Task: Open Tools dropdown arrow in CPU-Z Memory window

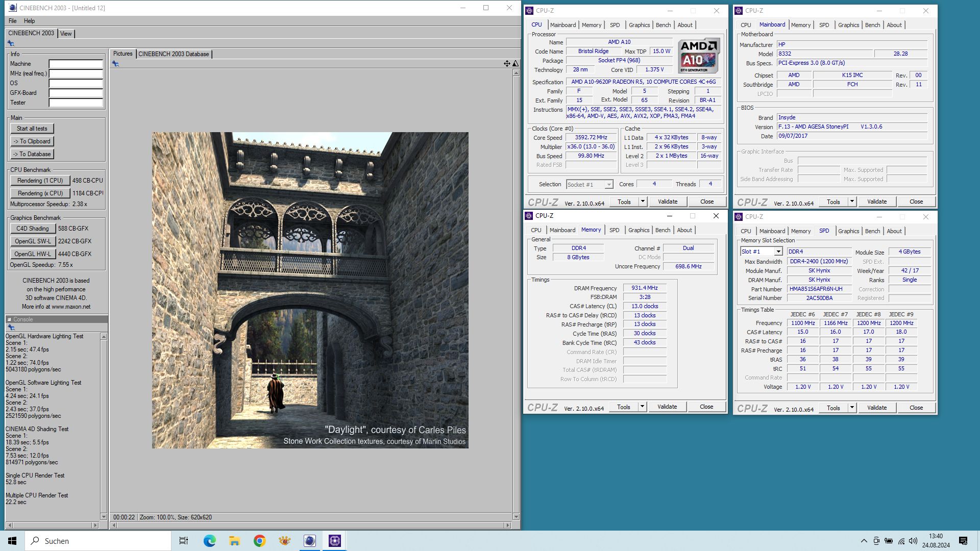Action: point(642,407)
